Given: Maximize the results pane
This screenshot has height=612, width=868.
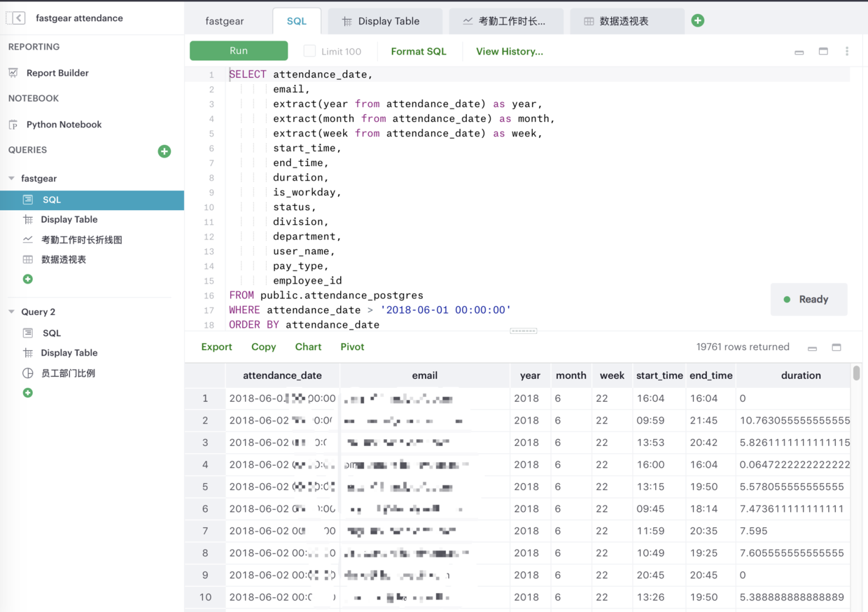Looking at the screenshot, I should pyautogui.click(x=836, y=347).
